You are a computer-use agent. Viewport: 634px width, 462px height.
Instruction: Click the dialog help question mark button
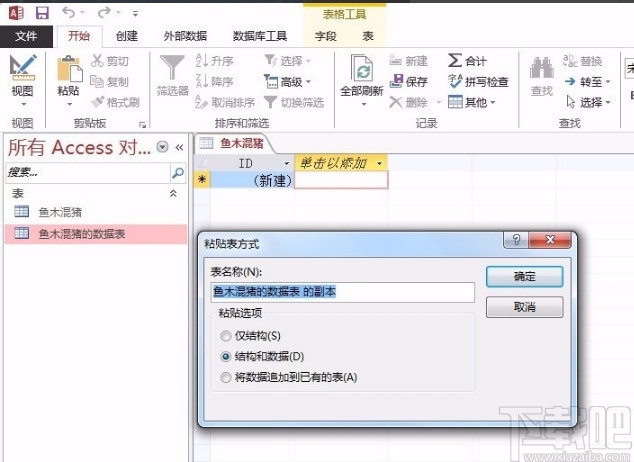(516, 240)
